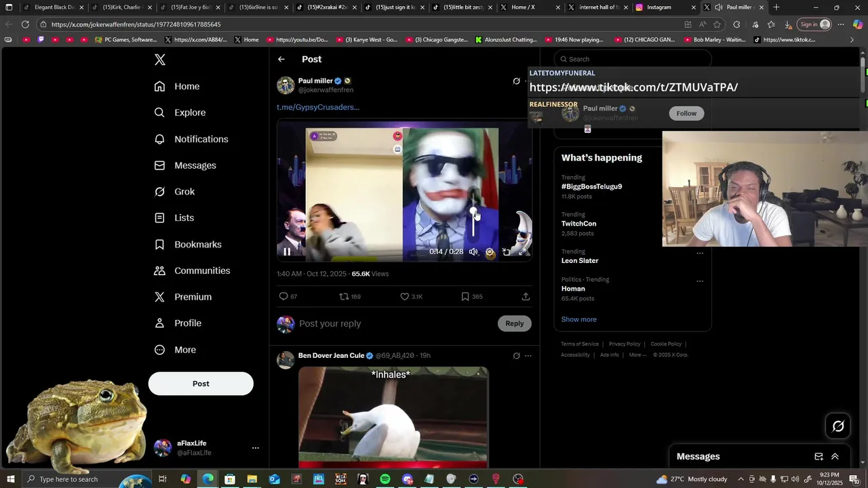Image resolution: width=868 pixels, height=488 pixels.
Task: Open the #BiggBossTelugu9 trend
Action: point(591,186)
